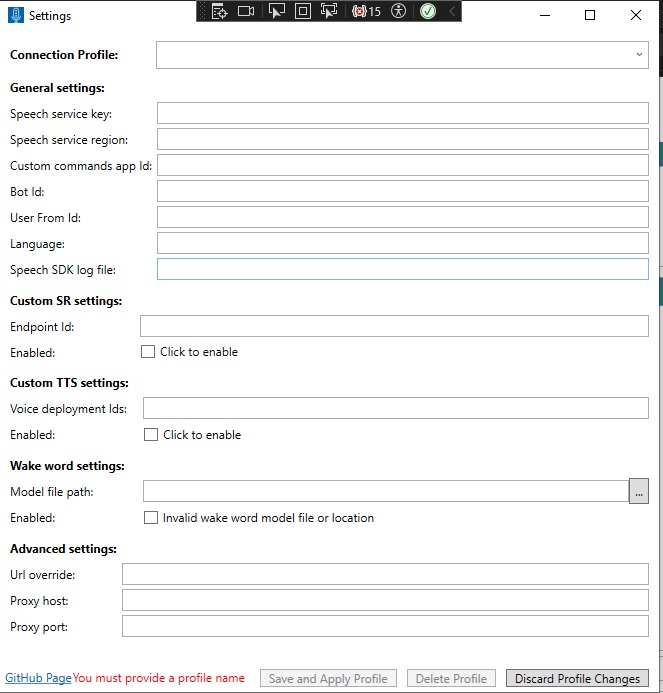
Task: Focus the Speech service region field
Action: click(402, 139)
